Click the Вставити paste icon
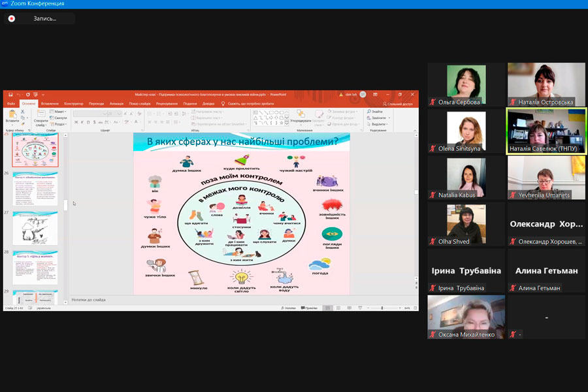Image resolution: width=588 pixels, height=392 pixels. [12, 114]
